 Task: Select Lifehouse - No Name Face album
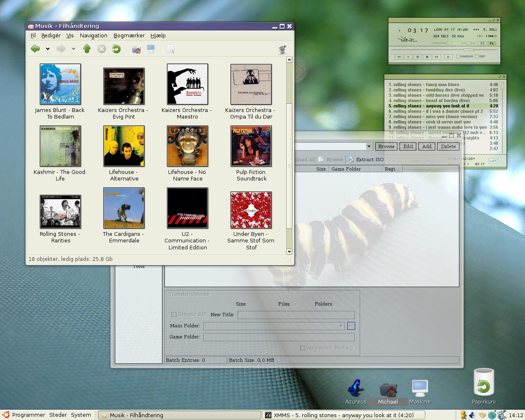click(187, 154)
